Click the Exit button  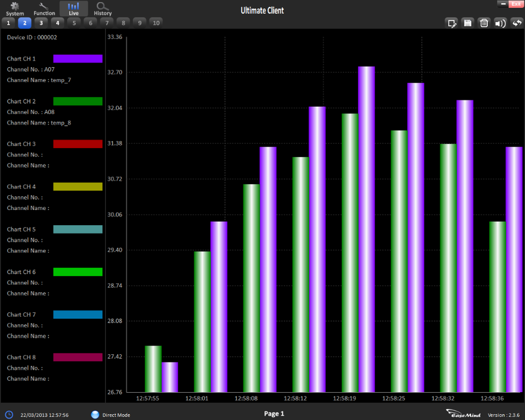pyautogui.click(x=515, y=4)
